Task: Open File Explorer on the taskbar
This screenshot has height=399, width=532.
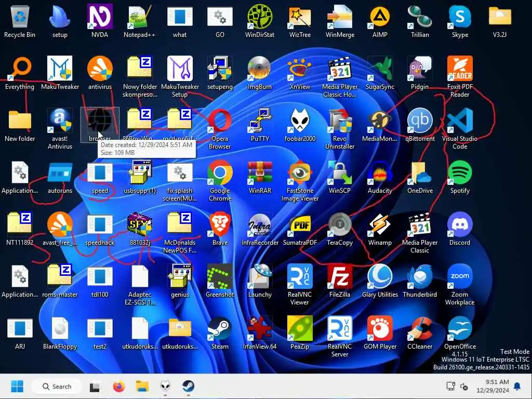Action: pos(142,386)
